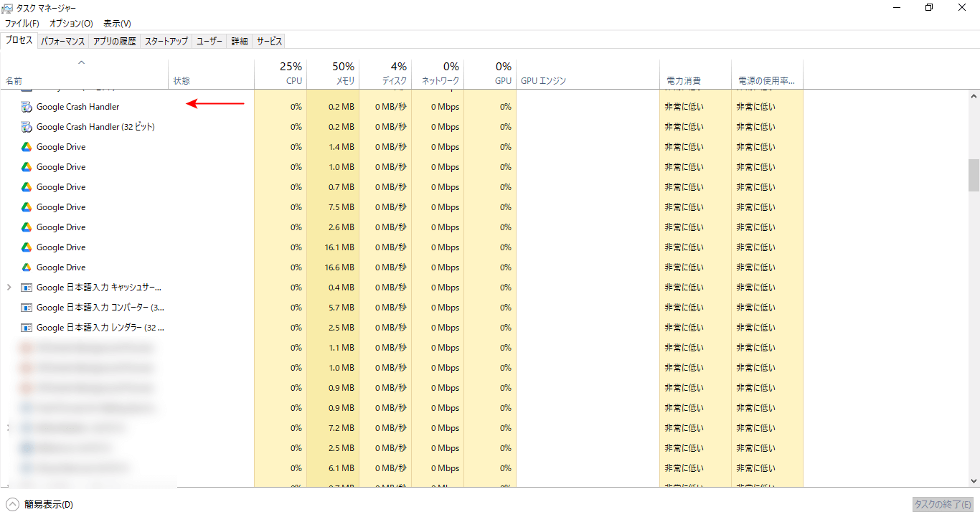Image resolution: width=980 pixels, height=522 pixels.
Task: Click the scrollbar up arrow at the list top
Action: coord(974,96)
